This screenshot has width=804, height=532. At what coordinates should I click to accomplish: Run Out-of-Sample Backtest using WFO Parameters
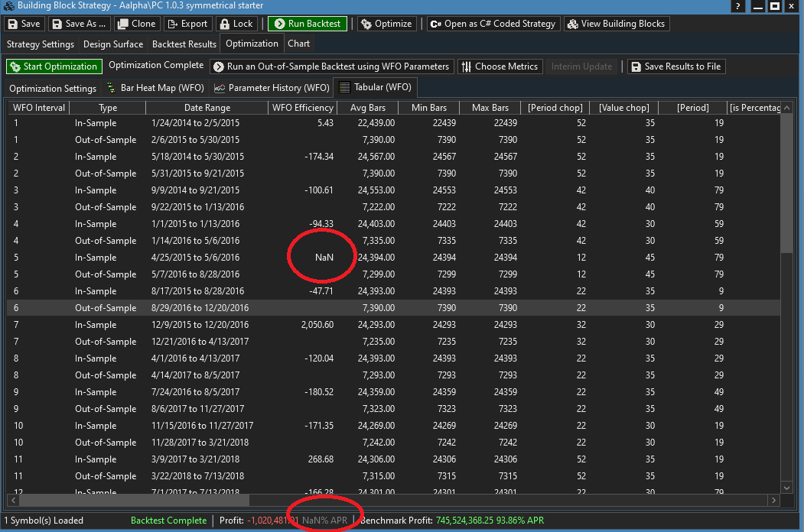point(331,66)
